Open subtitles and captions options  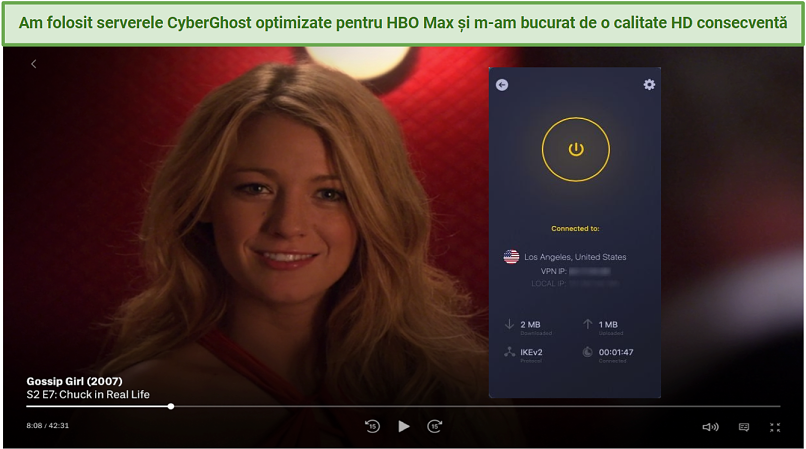point(744,427)
